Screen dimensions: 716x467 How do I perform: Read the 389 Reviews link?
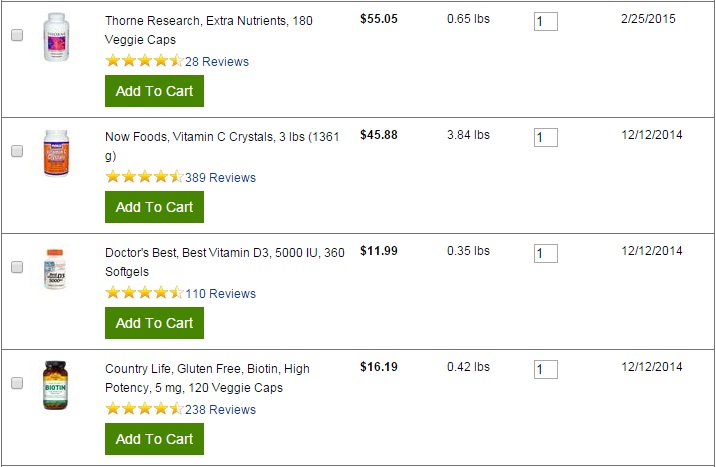pos(220,178)
